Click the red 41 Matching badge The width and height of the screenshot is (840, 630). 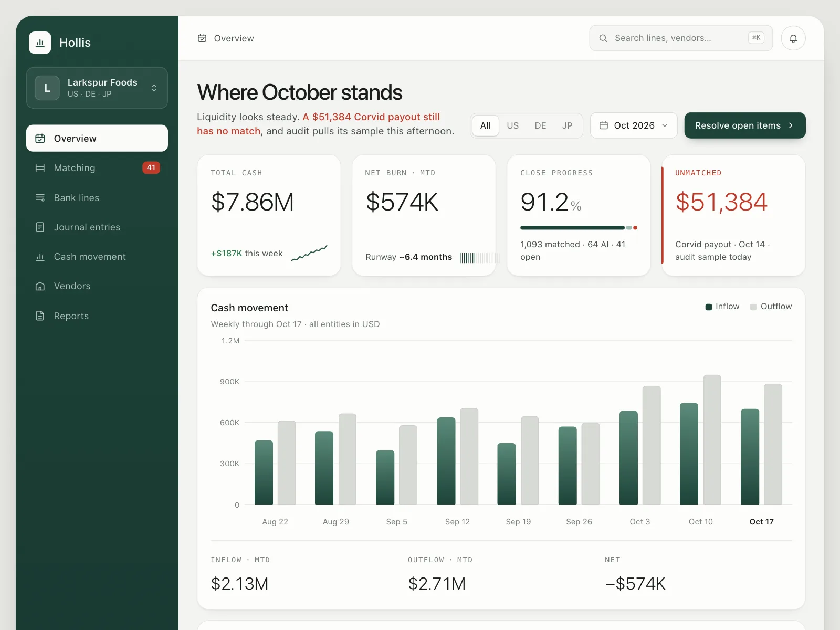click(151, 168)
